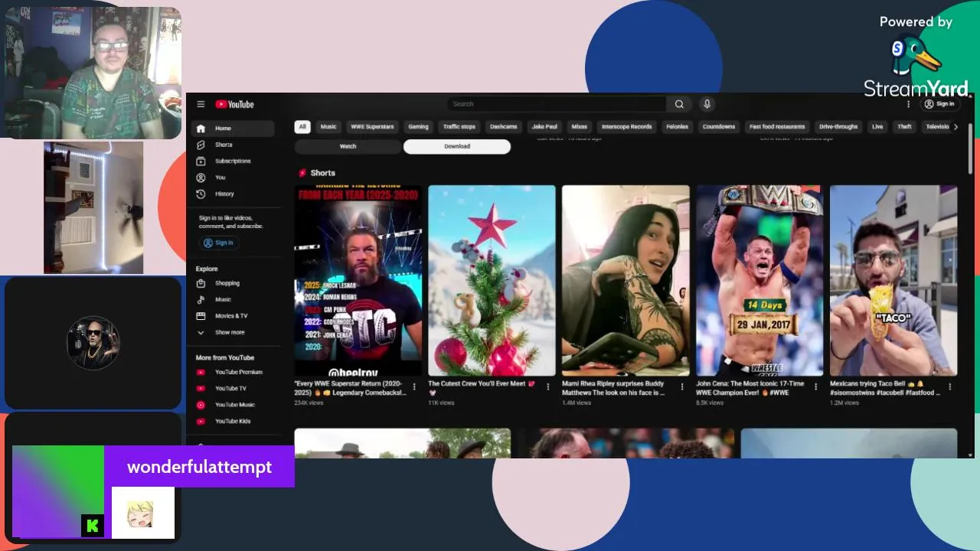Select the WWE Superstars filter chip

point(372,127)
